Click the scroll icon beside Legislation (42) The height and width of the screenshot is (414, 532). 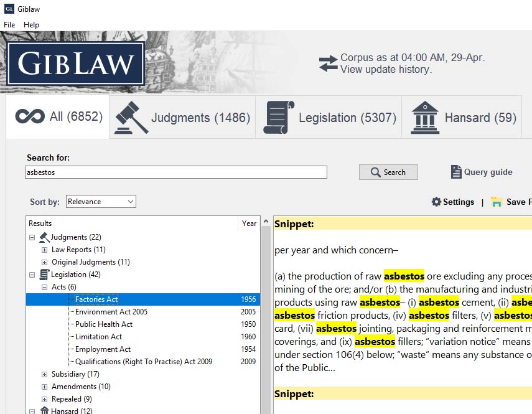(44, 275)
